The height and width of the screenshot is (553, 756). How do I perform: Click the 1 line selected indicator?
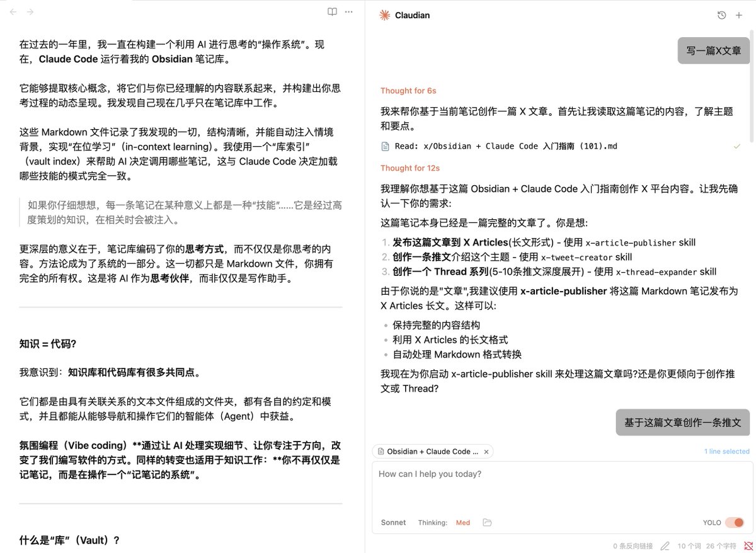(727, 452)
